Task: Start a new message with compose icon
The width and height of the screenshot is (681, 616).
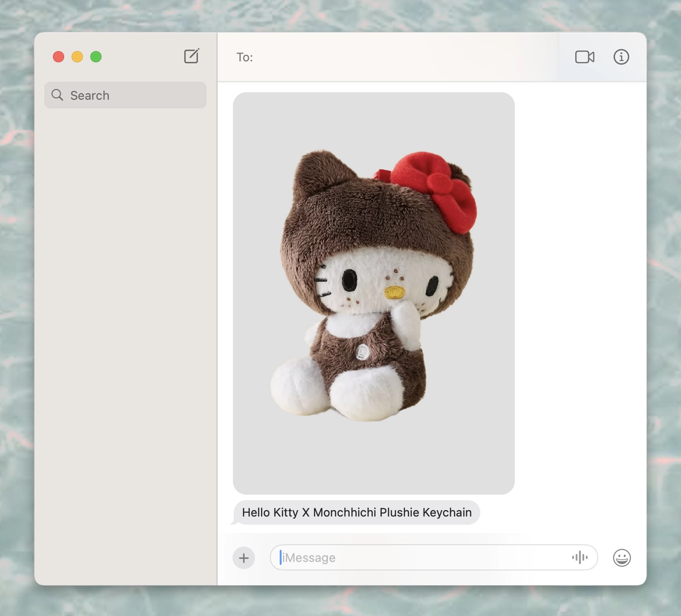Action: click(x=192, y=56)
